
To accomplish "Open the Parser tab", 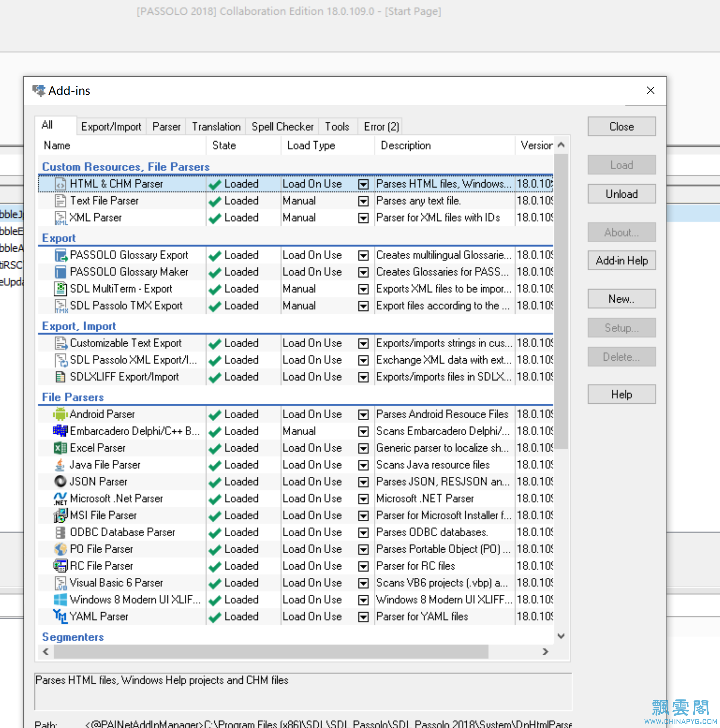I will pyautogui.click(x=166, y=127).
